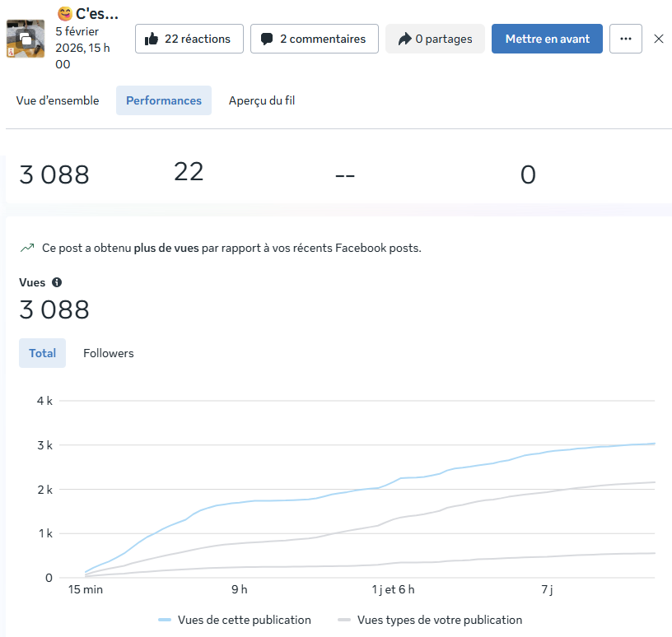
Task: Click the thumbs-up icon beside 22 réactions
Action: pos(152,39)
